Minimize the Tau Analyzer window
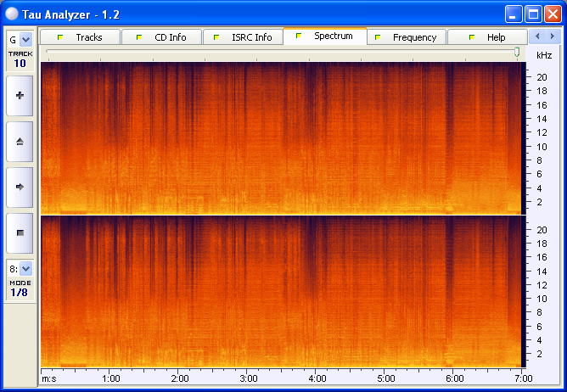The height and width of the screenshot is (392, 567). [x=514, y=14]
